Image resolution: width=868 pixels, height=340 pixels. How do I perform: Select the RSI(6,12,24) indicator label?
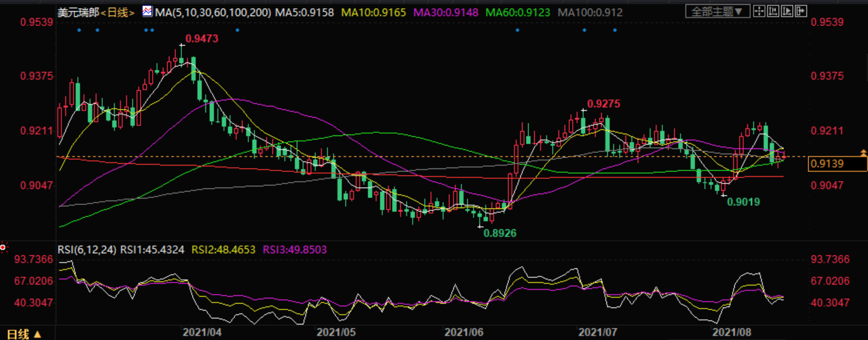[87, 250]
